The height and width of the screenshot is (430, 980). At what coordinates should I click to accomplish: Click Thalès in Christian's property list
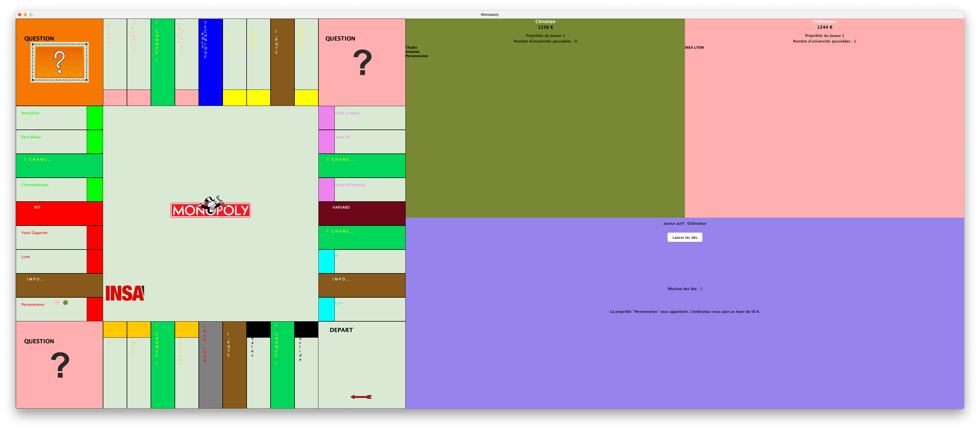tap(411, 48)
